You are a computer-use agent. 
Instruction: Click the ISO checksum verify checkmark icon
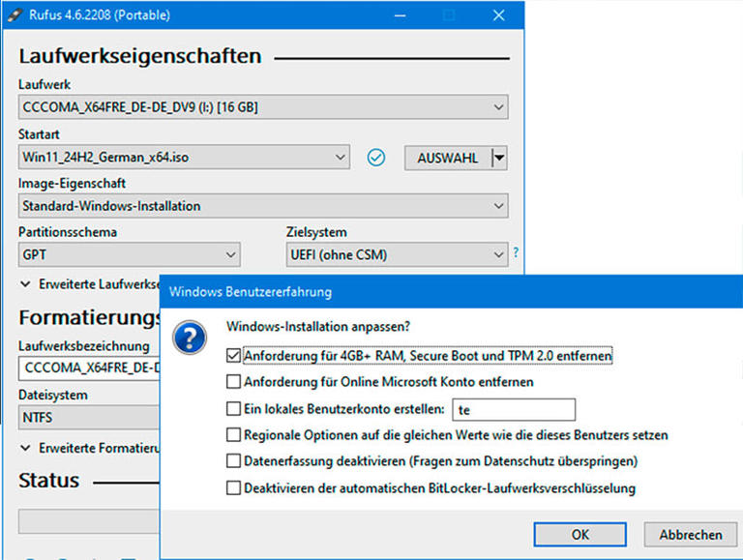(x=376, y=158)
